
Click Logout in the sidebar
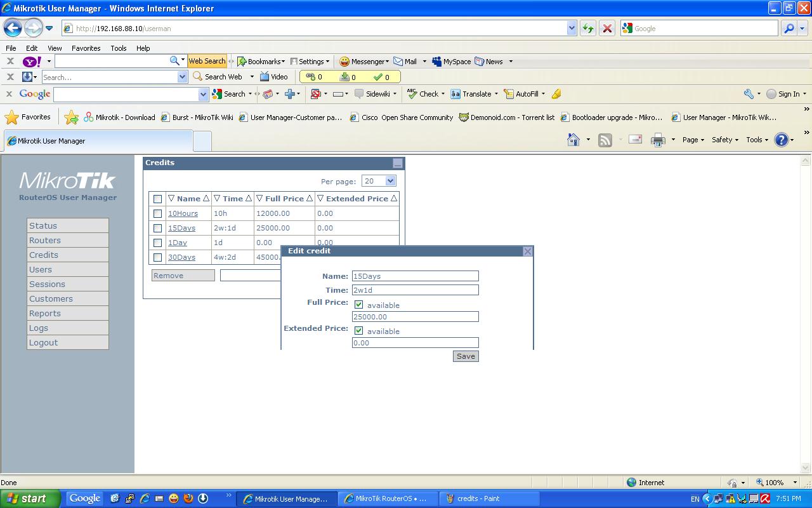[x=68, y=343]
